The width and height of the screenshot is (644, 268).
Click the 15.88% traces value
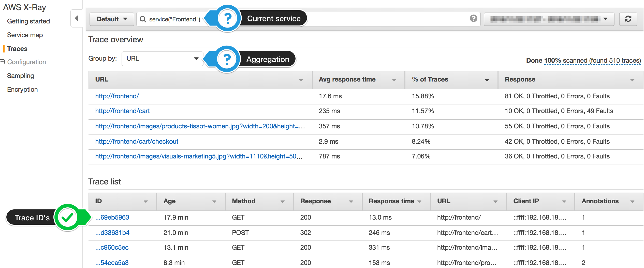pyautogui.click(x=423, y=96)
